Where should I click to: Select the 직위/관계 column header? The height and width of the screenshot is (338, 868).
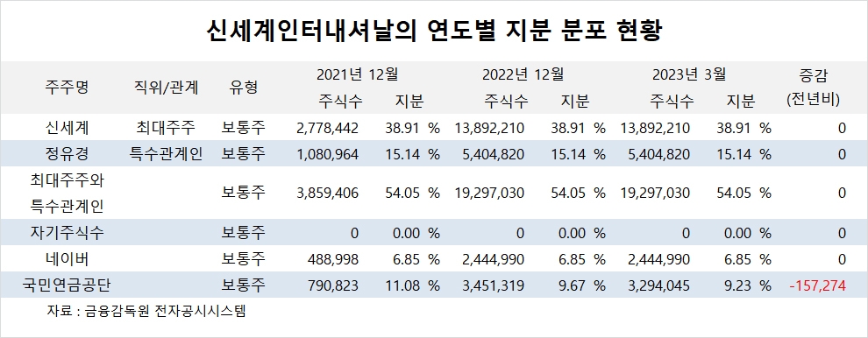(x=166, y=88)
